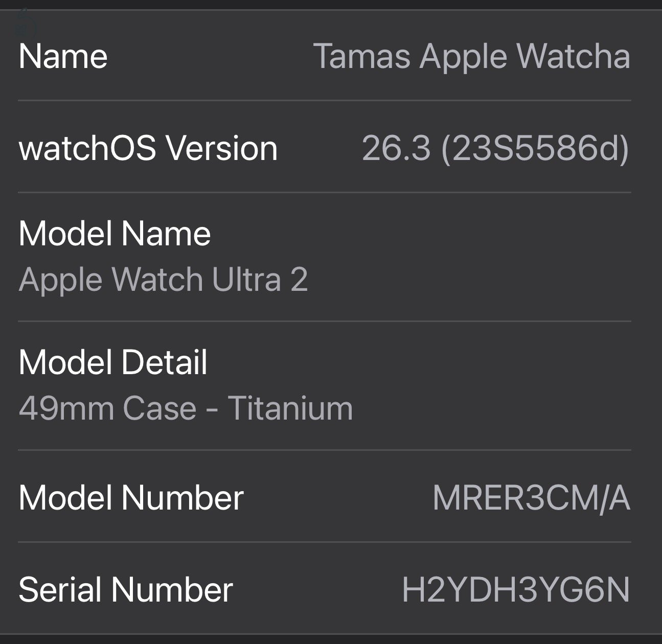This screenshot has width=662, height=644.
Task: Click the Name field label
Action: pyautogui.click(x=62, y=56)
